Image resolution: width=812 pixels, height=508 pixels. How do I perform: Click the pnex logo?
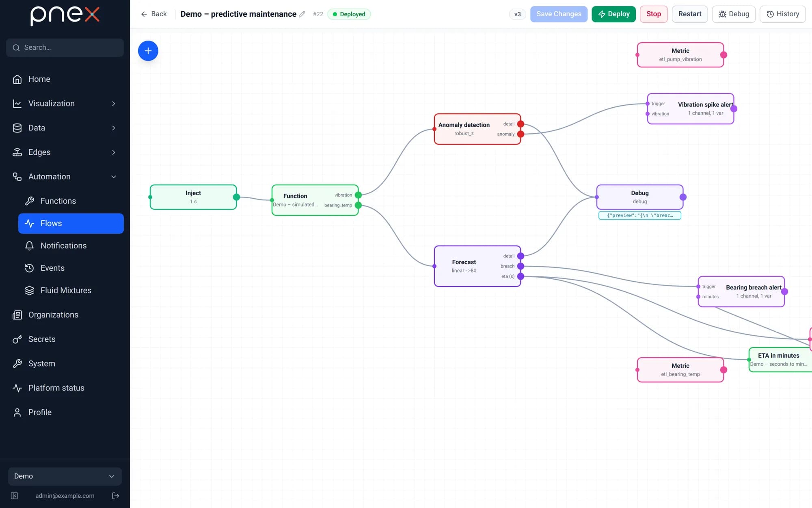pos(65,15)
